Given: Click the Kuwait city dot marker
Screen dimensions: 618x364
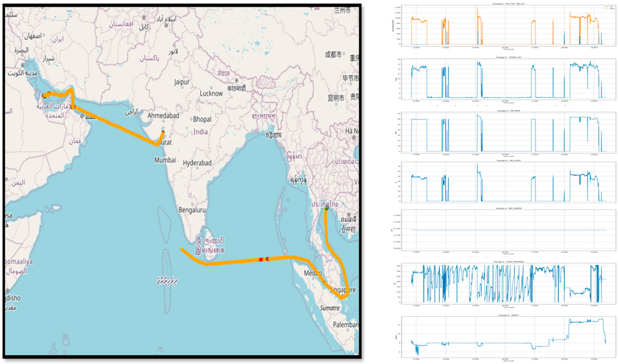Looking at the screenshot, I should click(x=23, y=65).
